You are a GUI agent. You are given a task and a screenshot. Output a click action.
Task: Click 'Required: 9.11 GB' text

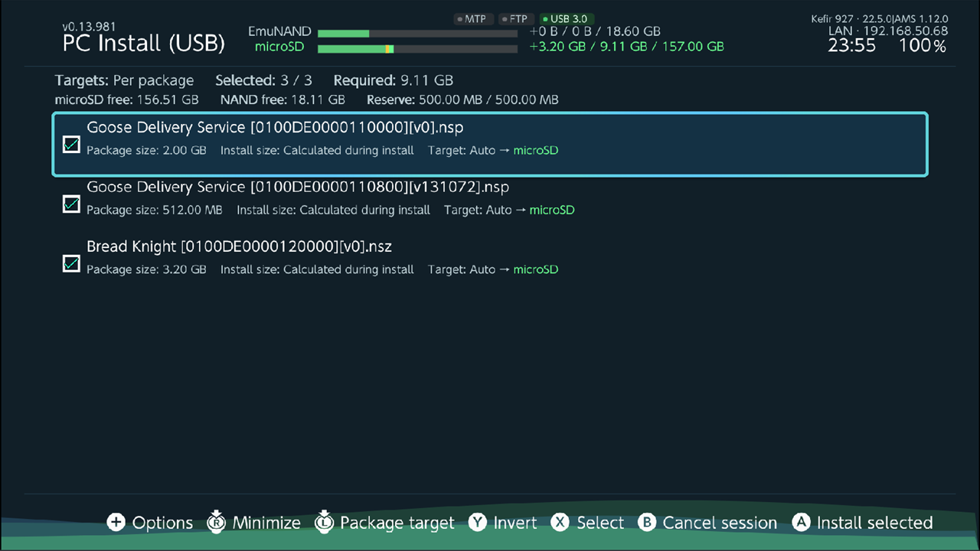coord(394,80)
